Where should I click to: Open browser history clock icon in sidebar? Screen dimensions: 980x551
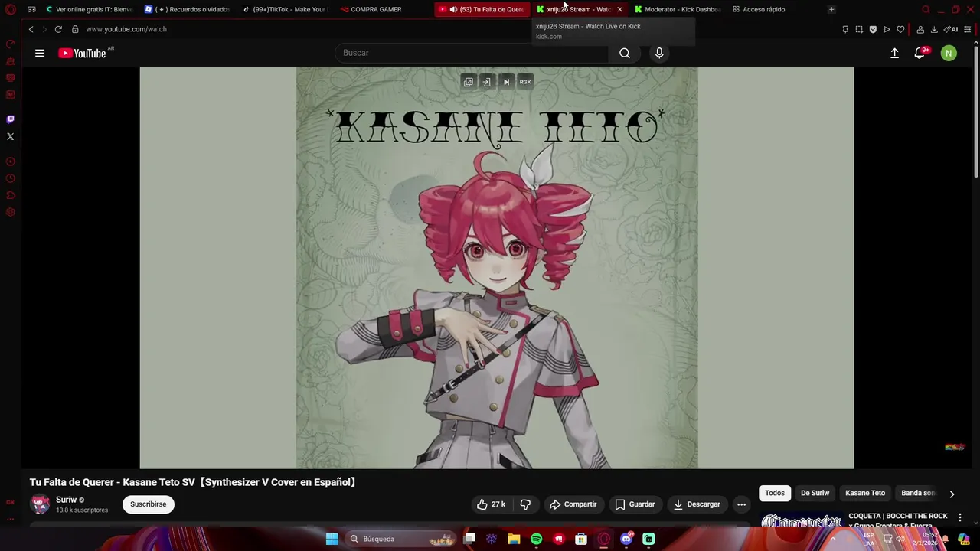(10, 178)
